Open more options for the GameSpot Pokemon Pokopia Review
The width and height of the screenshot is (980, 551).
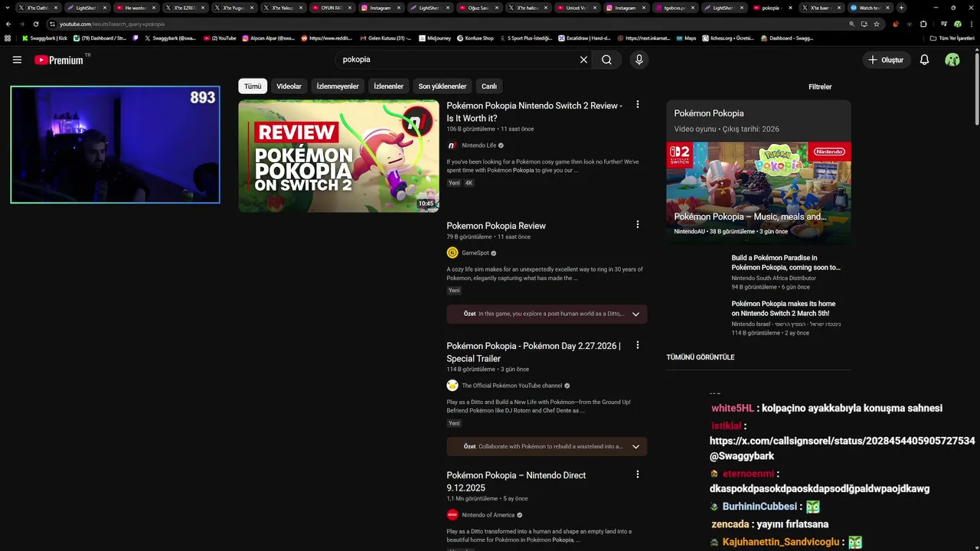point(637,224)
